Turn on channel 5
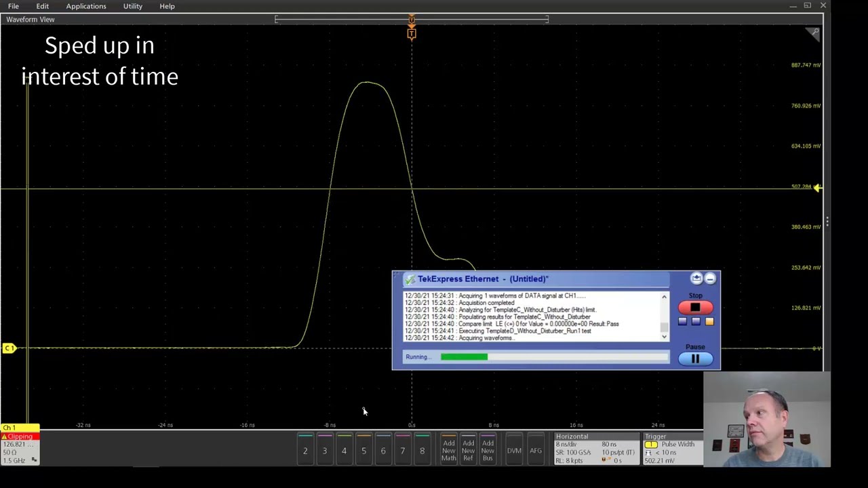Screen dimensions: 868x488 363,449
